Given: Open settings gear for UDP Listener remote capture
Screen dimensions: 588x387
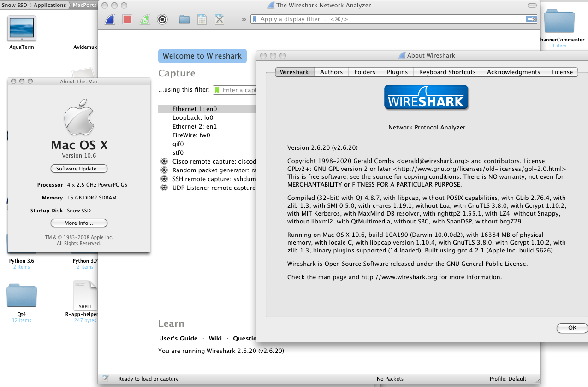Looking at the screenshot, I should point(164,188).
